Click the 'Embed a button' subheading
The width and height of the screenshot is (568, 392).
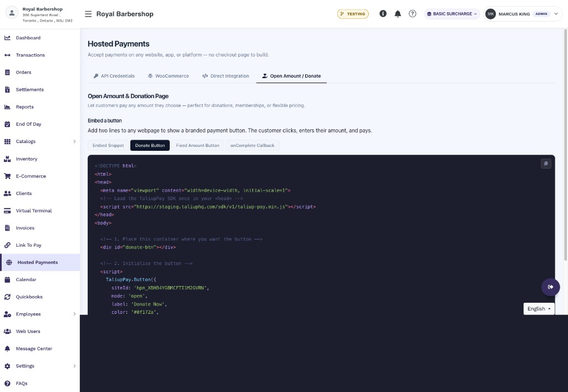105,120
